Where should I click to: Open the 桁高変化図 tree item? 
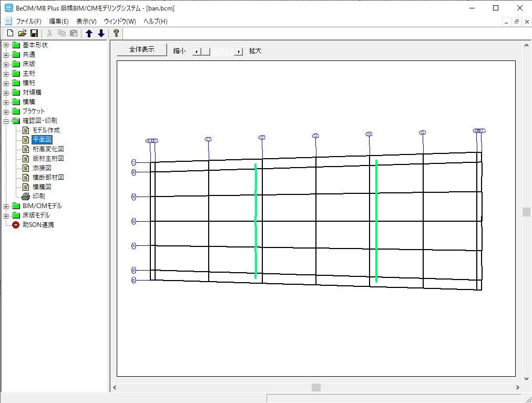coord(48,149)
